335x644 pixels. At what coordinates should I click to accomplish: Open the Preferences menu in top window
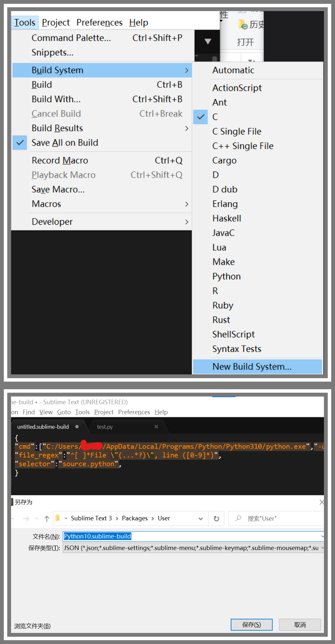click(99, 22)
